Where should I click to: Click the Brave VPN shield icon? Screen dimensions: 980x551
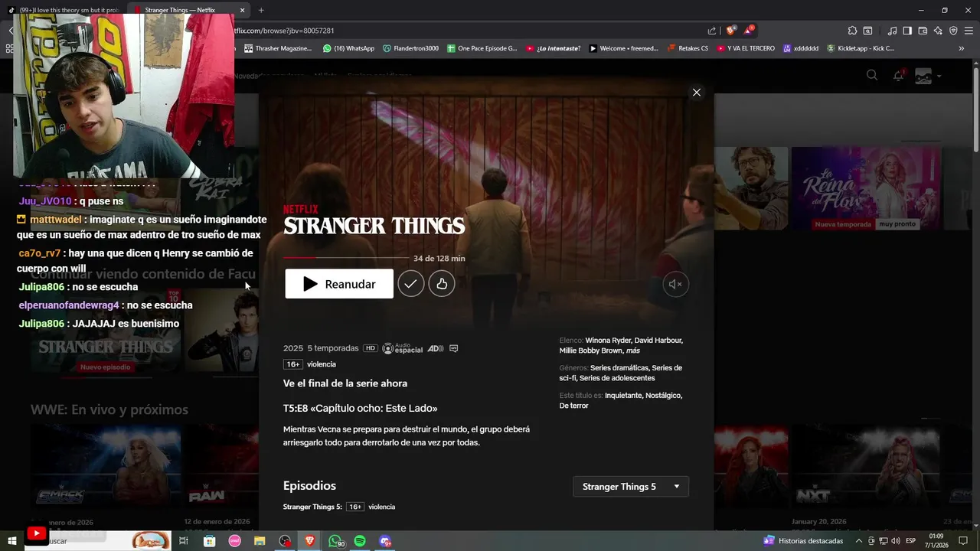[x=953, y=31]
